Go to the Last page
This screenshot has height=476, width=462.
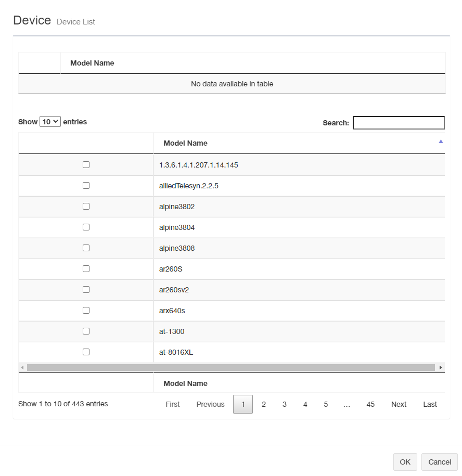pyautogui.click(x=430, y=404)
